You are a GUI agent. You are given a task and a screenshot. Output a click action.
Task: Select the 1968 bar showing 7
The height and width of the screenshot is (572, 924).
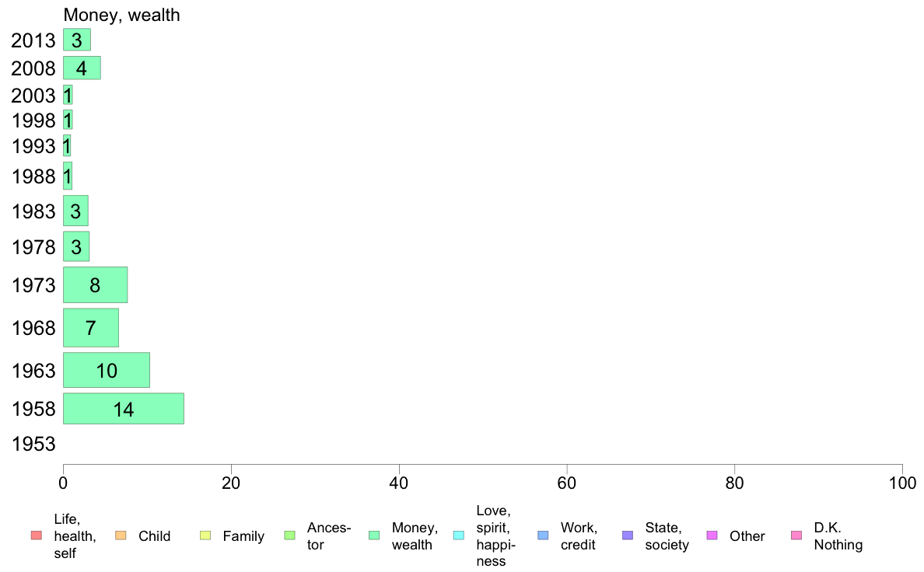coord(91,327)
